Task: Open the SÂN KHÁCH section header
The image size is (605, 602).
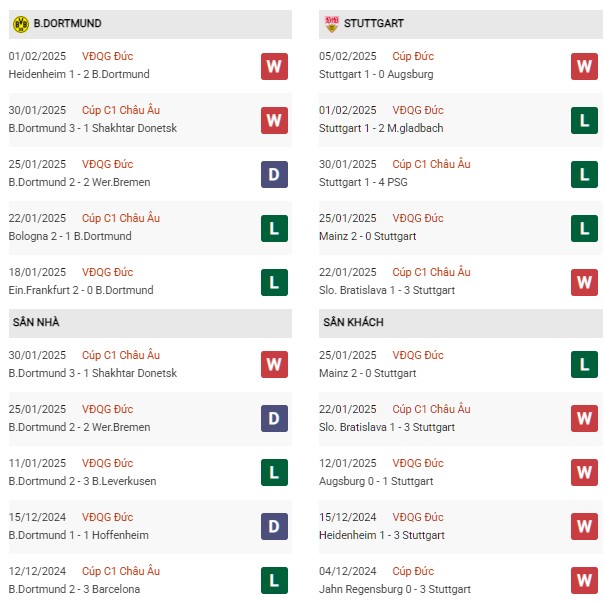Action: click(461, 323)
